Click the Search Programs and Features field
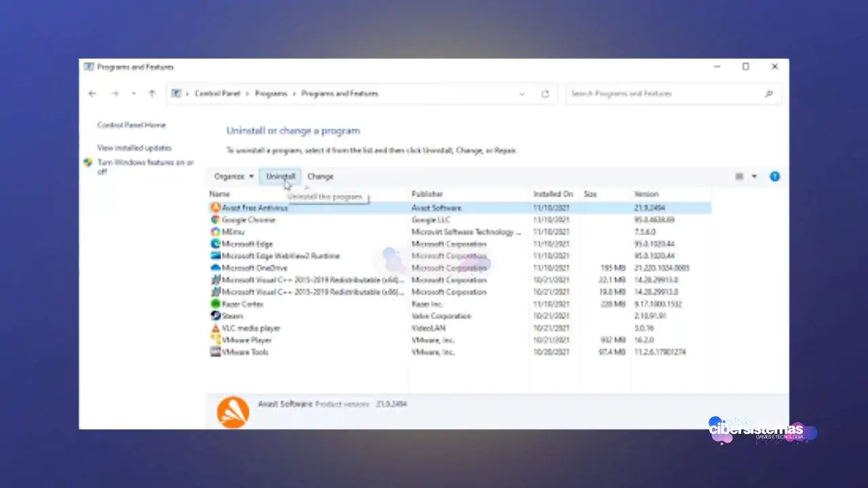Viewport: 868px width, 488px height. coord(673,94)
